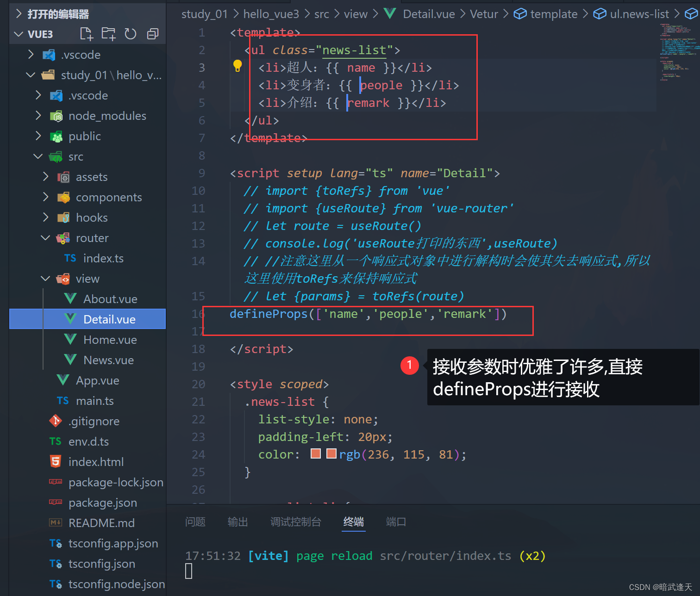
Task: Open the 输出 panel tab
Action: pos(238,522)
